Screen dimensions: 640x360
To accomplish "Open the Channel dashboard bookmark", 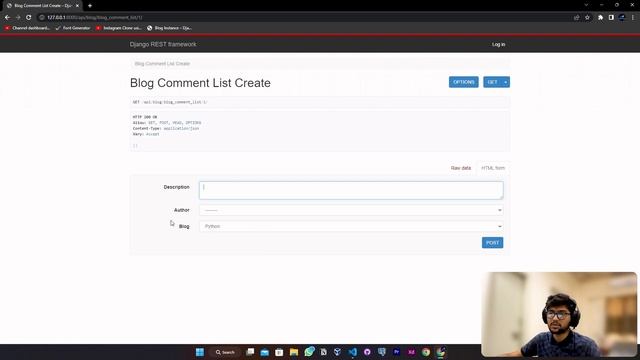I will pyautogui.click(x=27, y=28).
